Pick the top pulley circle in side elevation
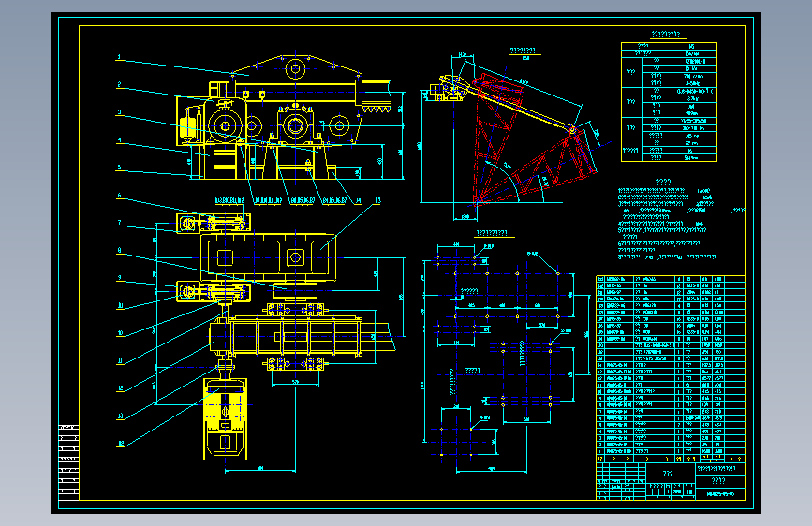The width and height of the screenshot is (812, 526). [295, 69]
